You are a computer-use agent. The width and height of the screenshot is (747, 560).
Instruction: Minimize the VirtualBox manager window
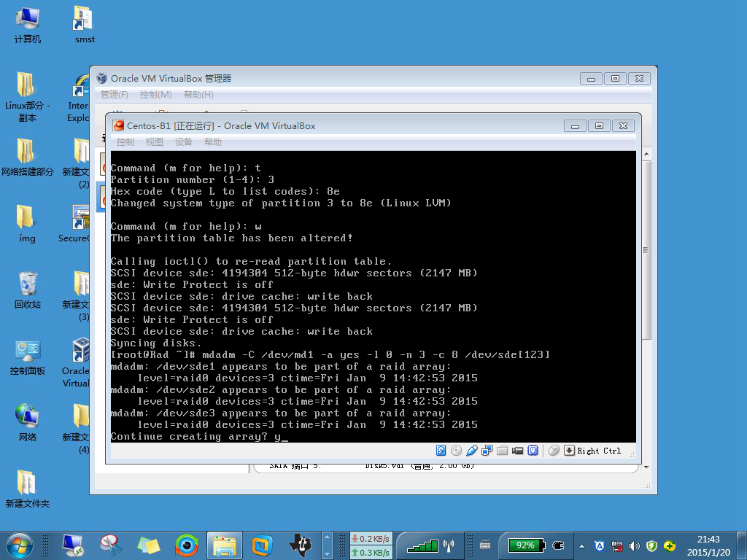pos(591,79)
